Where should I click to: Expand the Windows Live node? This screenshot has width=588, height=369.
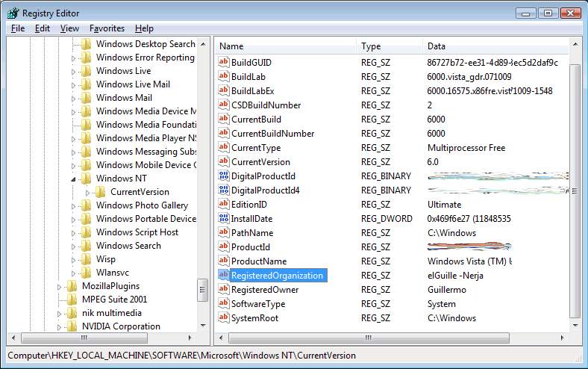click(x=73, y=72)
